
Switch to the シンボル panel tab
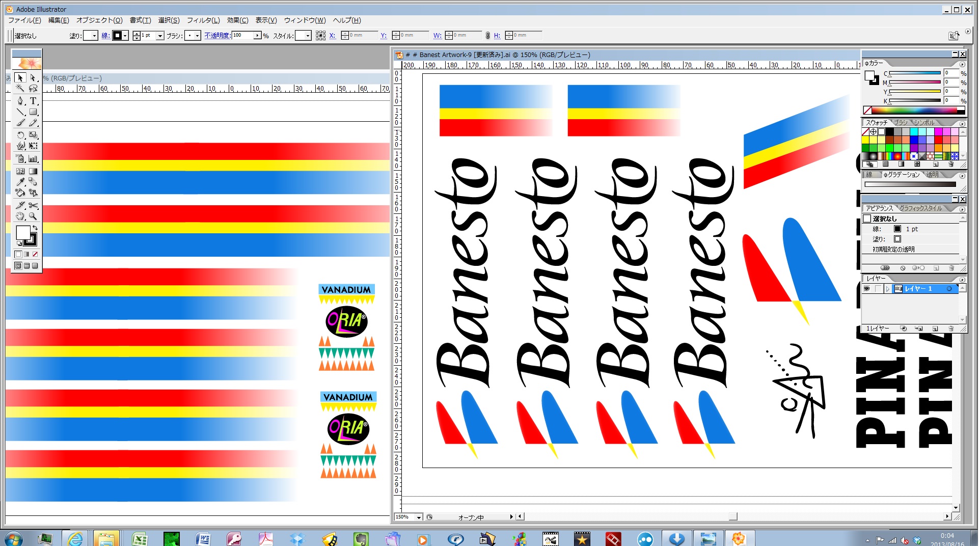(924, 123)
